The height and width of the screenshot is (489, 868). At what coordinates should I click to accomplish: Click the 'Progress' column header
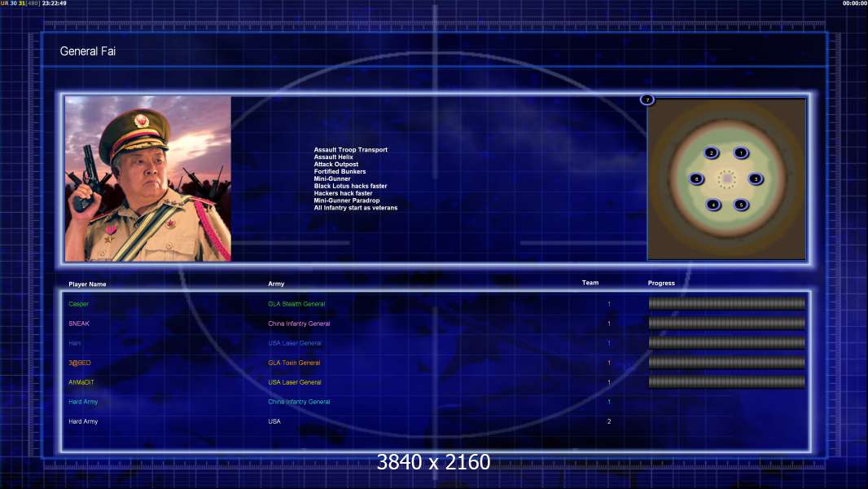click(x=661, y=283)
